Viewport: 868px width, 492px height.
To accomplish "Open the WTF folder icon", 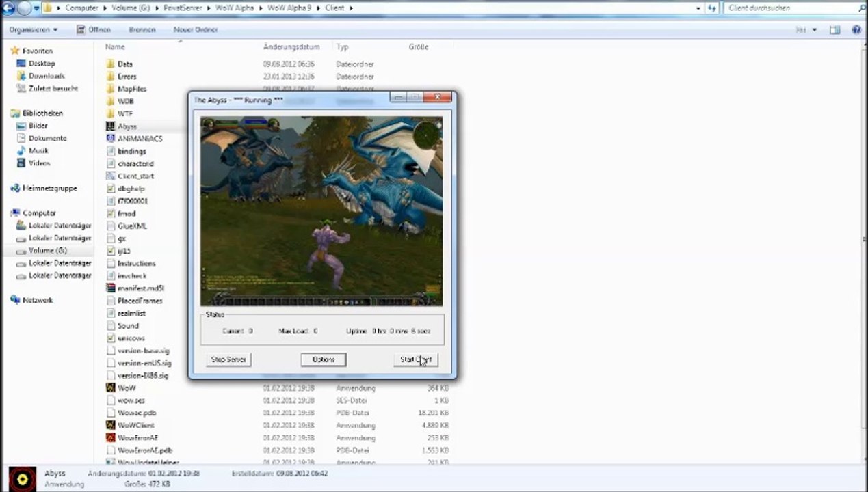I will 111,113.
